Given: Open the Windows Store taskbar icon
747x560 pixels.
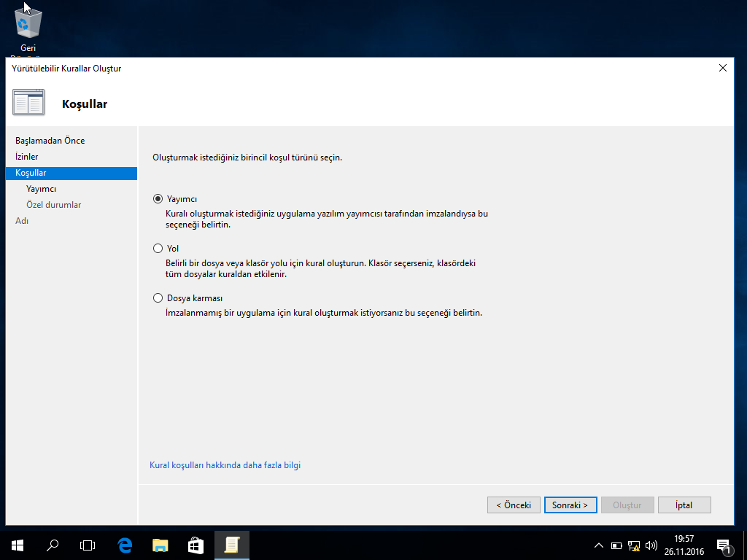Looking at the screenshot, I should tap(196, 545).
